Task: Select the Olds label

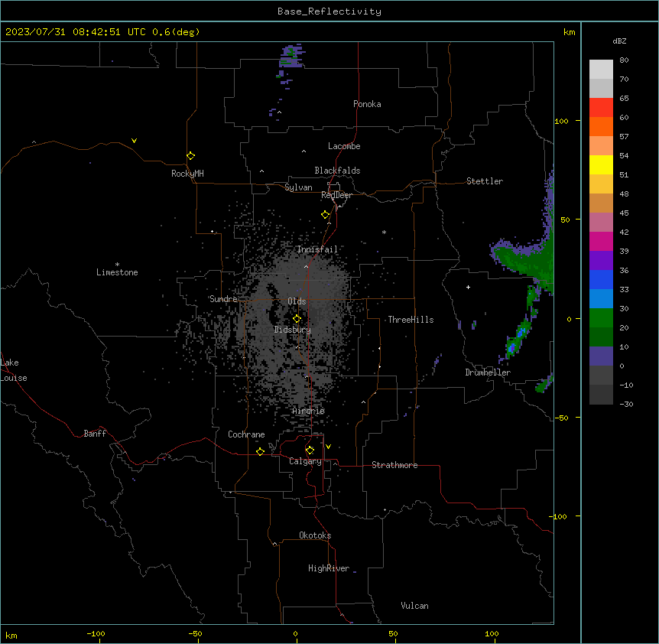Action: coord(297,301)
